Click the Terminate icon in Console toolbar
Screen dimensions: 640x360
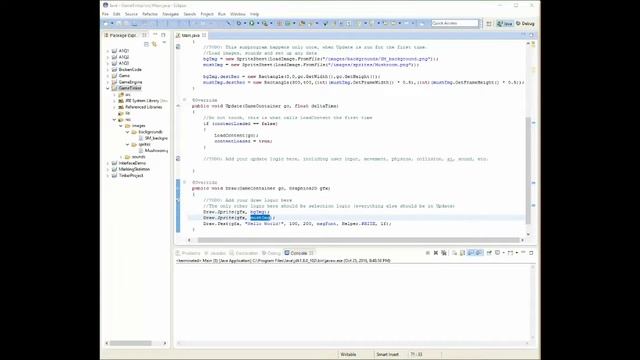[x=428, y=253]
